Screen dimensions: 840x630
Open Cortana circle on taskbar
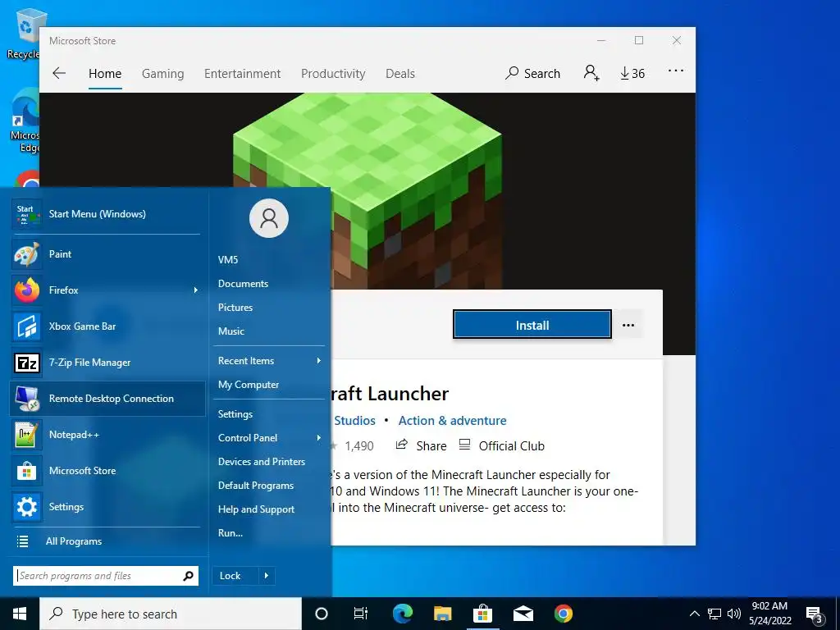(x=321, y=614)
